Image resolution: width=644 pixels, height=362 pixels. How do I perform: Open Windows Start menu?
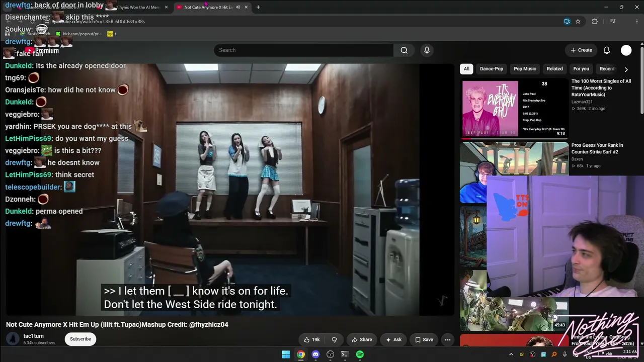[286, 354]
